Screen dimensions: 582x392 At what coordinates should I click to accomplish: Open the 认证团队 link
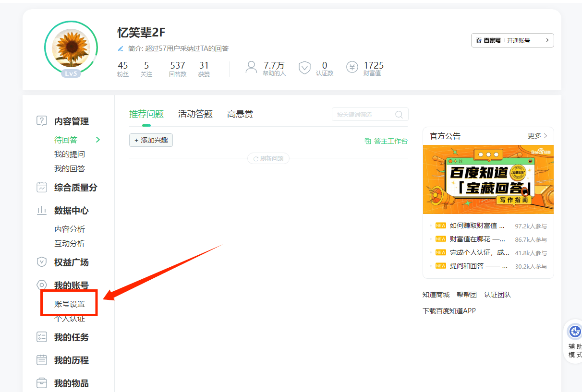click(497, 295)
